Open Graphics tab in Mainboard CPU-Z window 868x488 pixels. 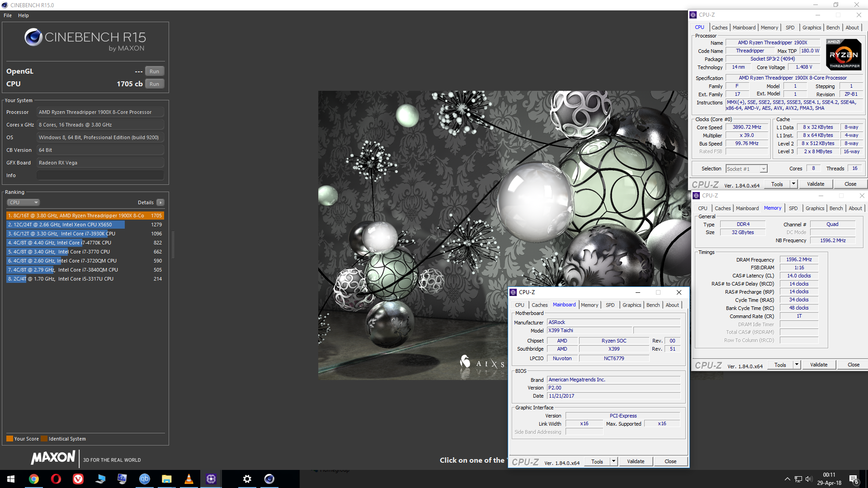pyautogui.click(x=632, y=305)
